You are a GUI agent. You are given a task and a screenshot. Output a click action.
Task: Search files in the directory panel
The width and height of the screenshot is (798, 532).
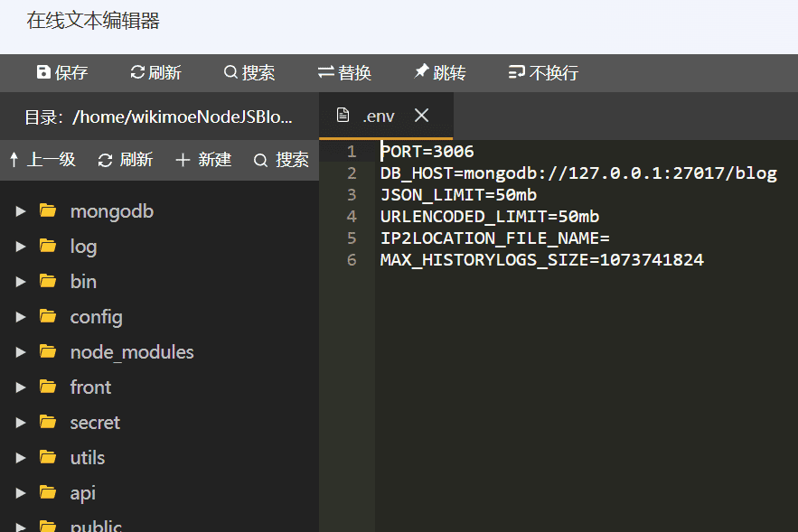[x=281, y=160]
